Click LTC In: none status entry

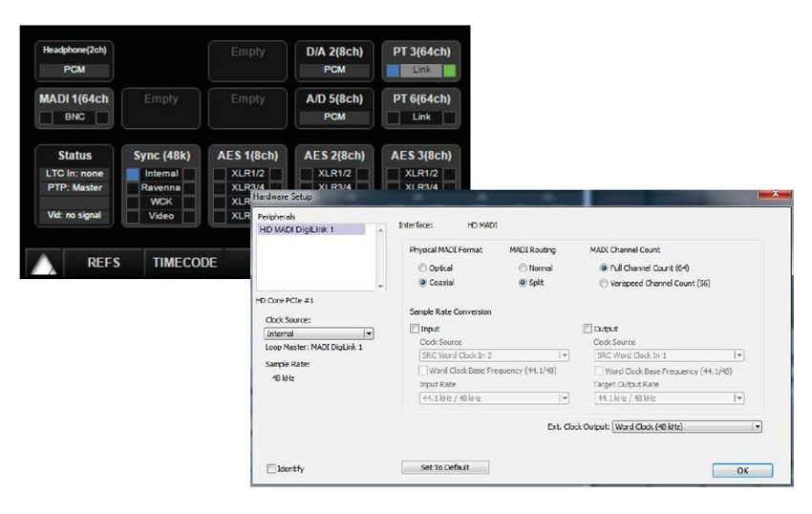[75, 174]
